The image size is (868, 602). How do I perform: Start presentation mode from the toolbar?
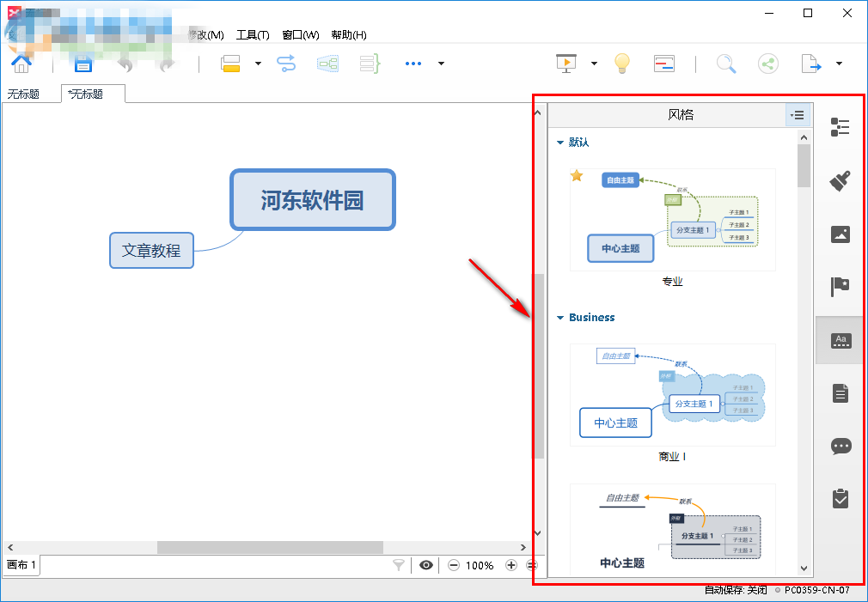tap(565, 64)
